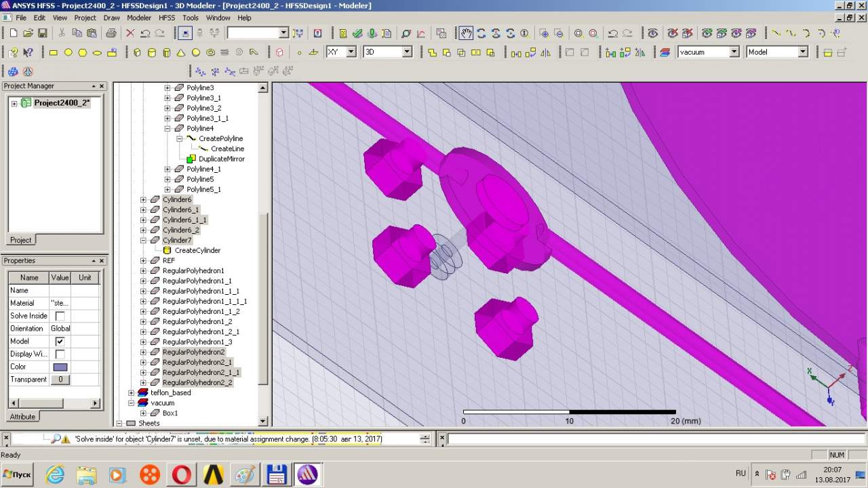Click the Validate checkmark icon

point(357,33)
